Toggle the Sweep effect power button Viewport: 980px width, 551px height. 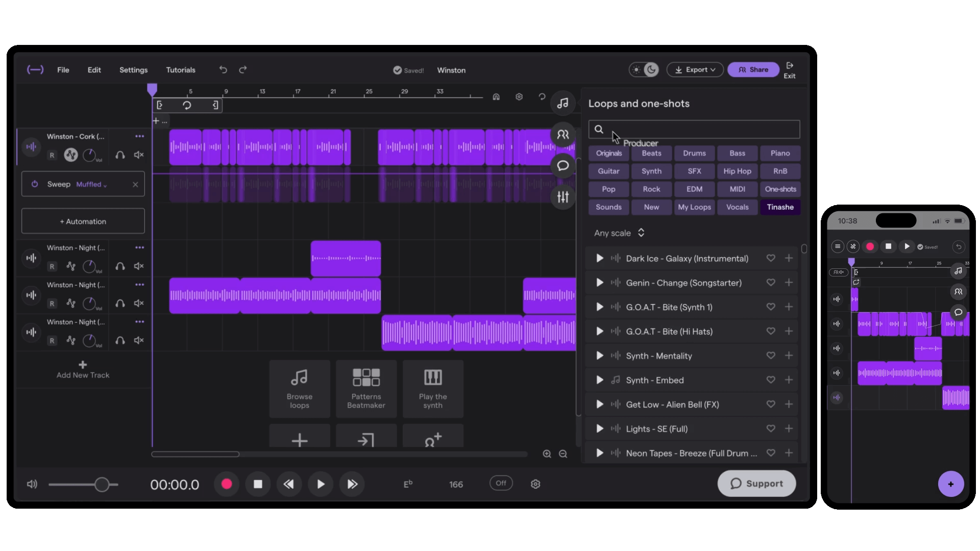[x=35, y=184]
